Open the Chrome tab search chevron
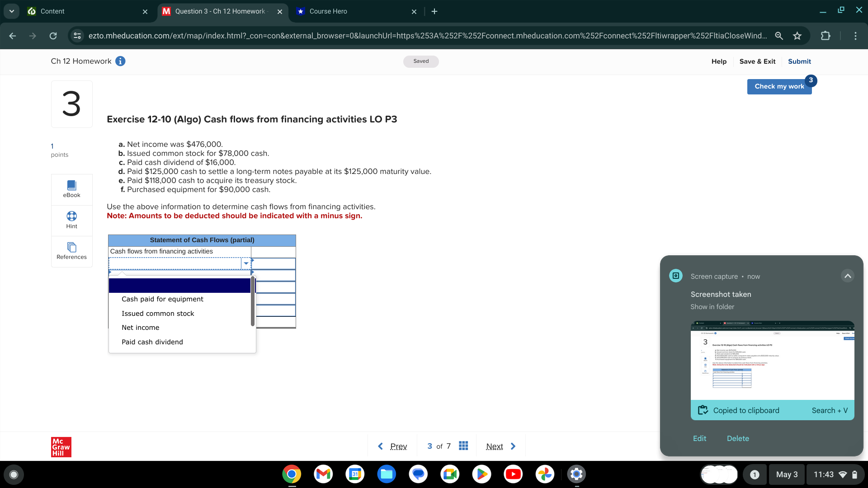868x488 pixels. 11,11
